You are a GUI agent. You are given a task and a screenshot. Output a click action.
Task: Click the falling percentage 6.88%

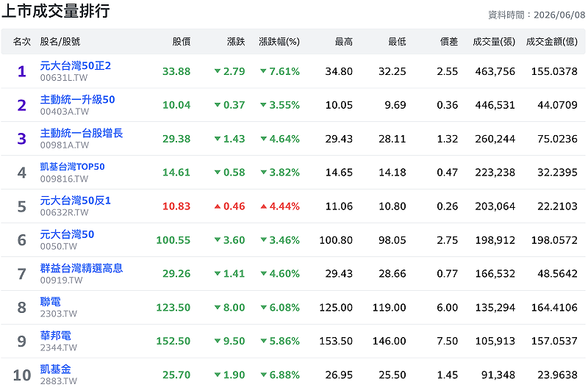click(x=280, y=375)
